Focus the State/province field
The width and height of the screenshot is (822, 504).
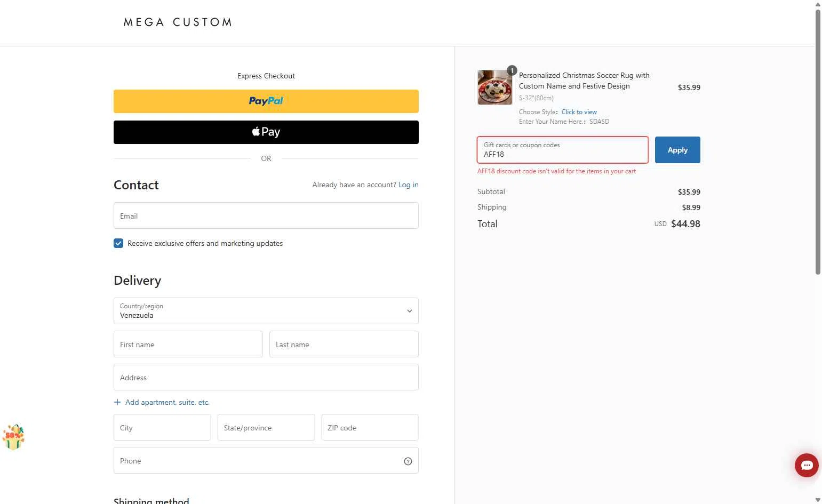point(266,427)
